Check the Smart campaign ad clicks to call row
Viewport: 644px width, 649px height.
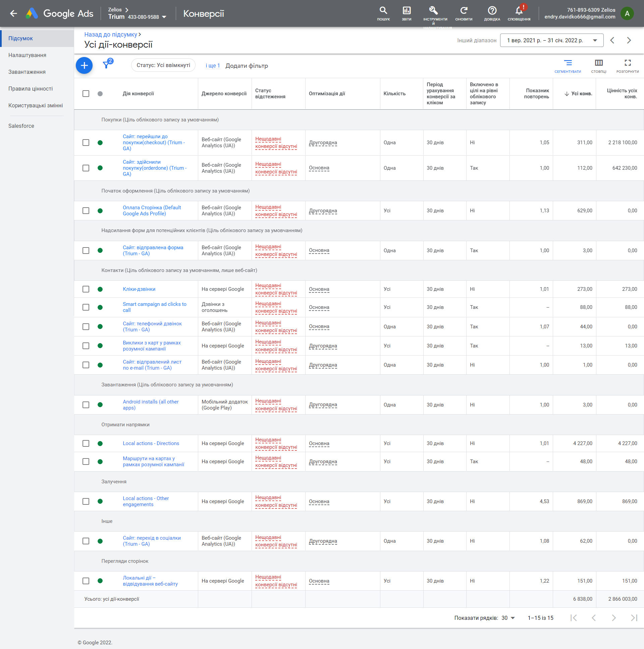pyautogui.click(x=86, y=307)
